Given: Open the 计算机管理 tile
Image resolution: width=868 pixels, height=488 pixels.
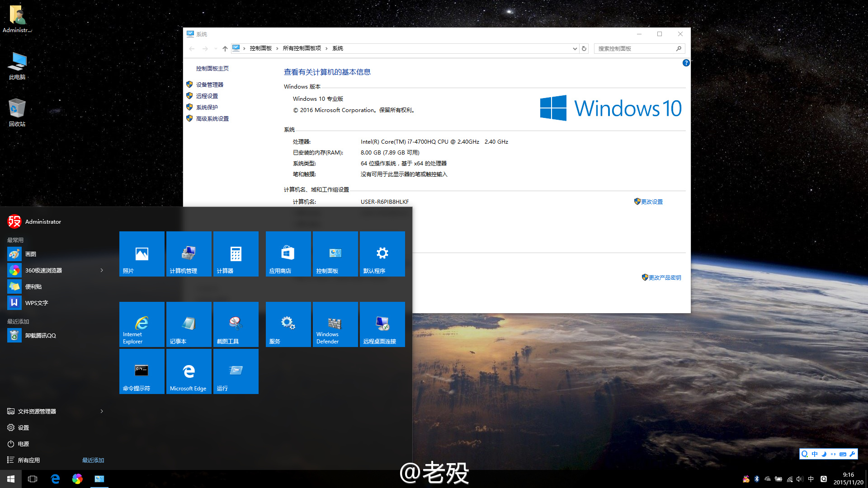Looking at the screenshot, I should pyautogui.click(x=189, y=254).
